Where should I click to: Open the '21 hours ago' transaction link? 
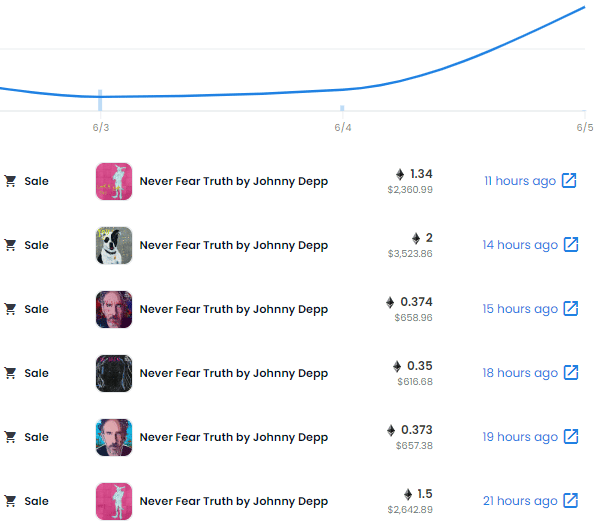(520, 501)
